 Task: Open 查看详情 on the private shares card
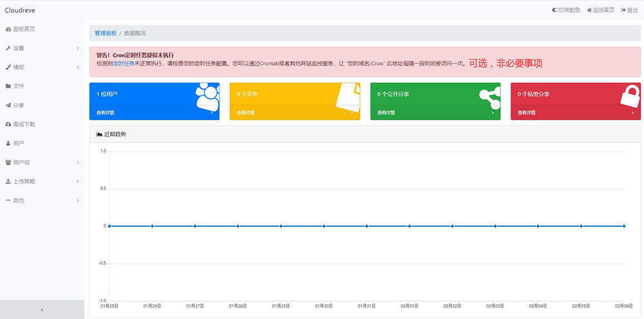click(x=527, y=113)
